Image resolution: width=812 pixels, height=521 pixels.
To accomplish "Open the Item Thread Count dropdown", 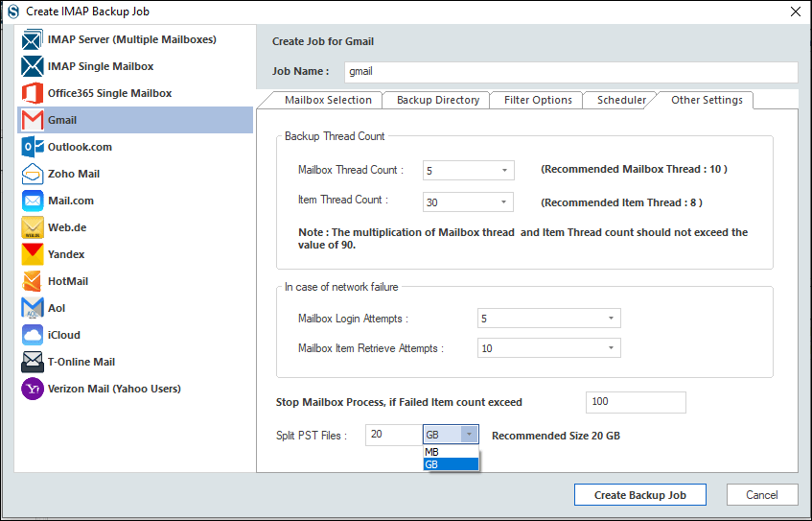I will click(x=468, y=202).
